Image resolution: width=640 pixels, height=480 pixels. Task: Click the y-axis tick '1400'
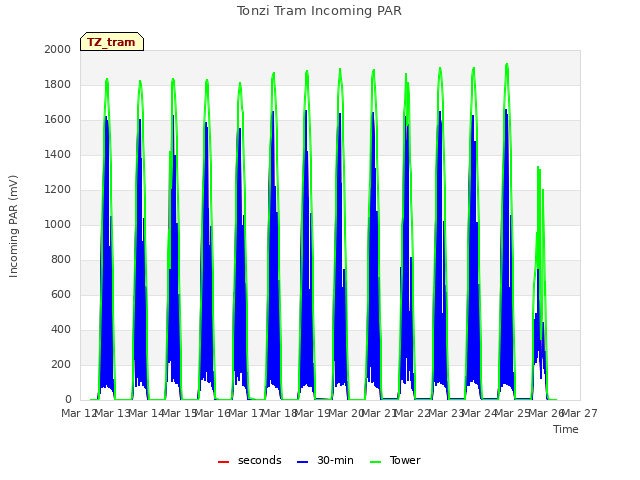[x=58, y=155]
